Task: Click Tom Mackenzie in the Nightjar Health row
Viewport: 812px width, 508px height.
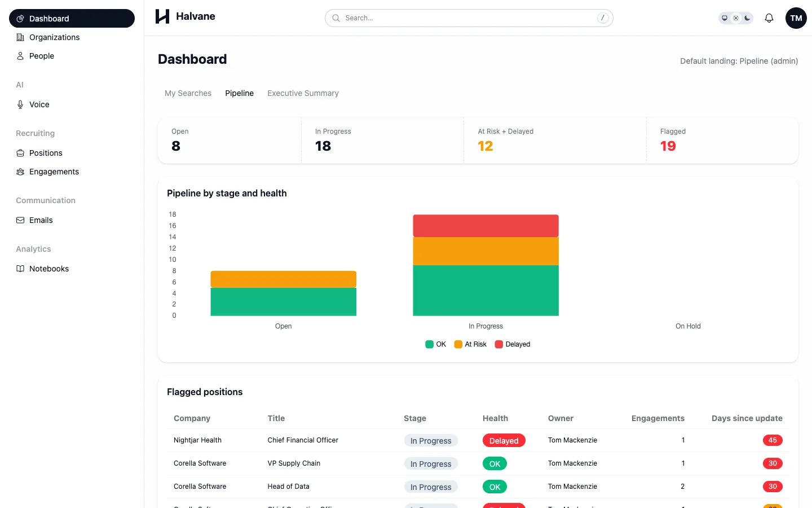Action: click(x=572, y=440)
